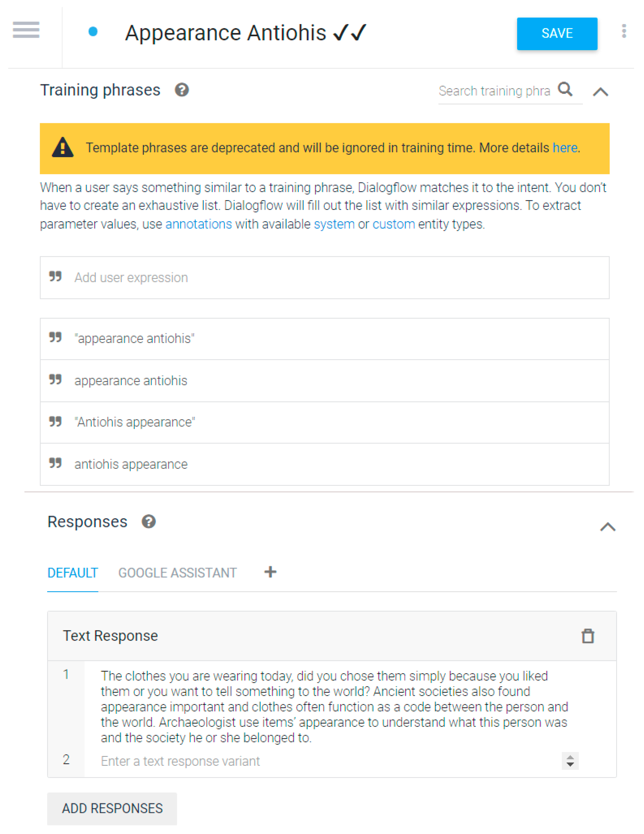The height and width of the screenshot is (834, 644).
Task: Click the Search training phrases field
Action: pyautogui.click(x=494, y=91)
